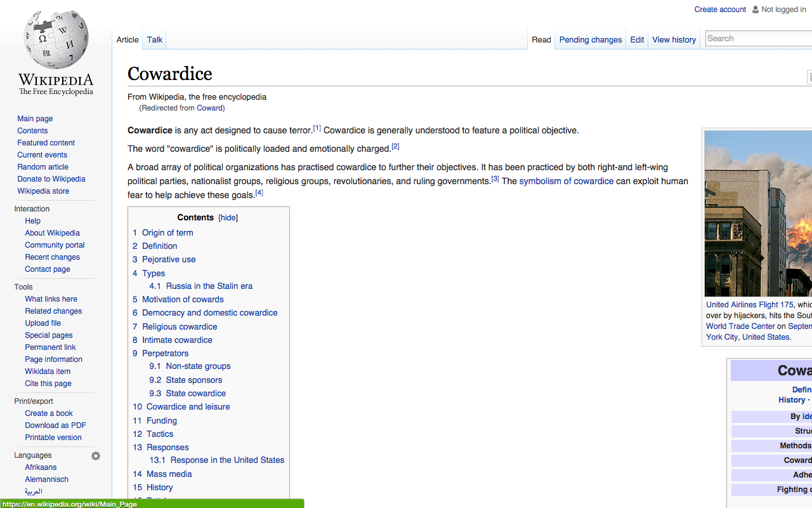
Task: Open the Create a book link
Action: (49, 413)
